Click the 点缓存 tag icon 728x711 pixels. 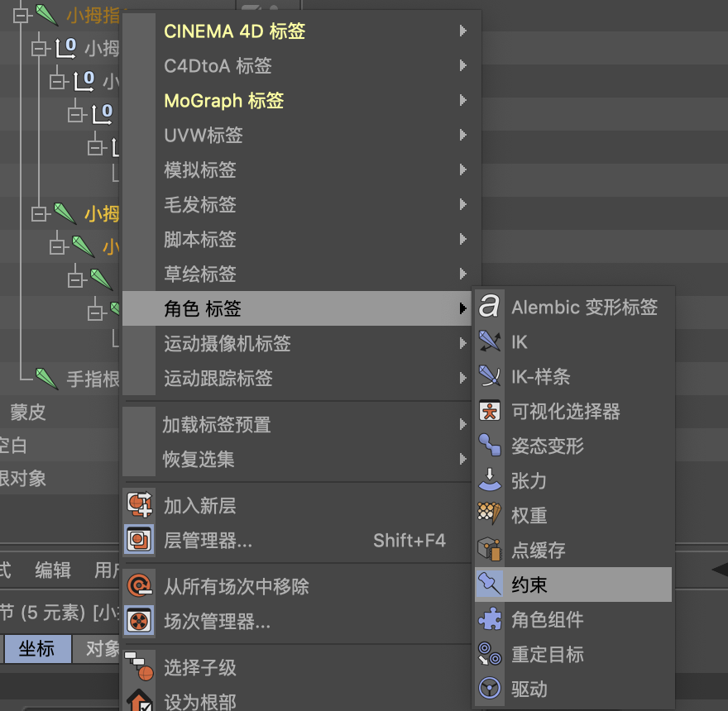(x=490, y=550)
